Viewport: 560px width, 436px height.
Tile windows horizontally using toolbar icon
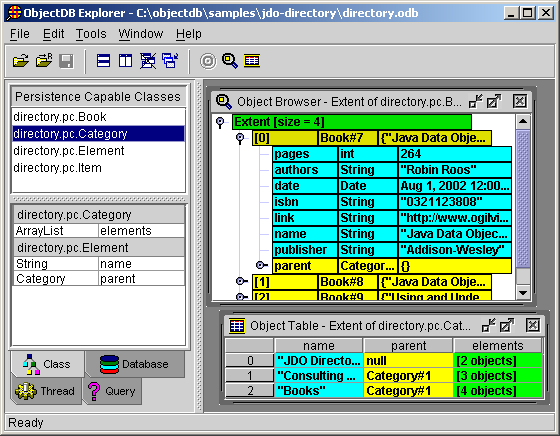(103, 61)
